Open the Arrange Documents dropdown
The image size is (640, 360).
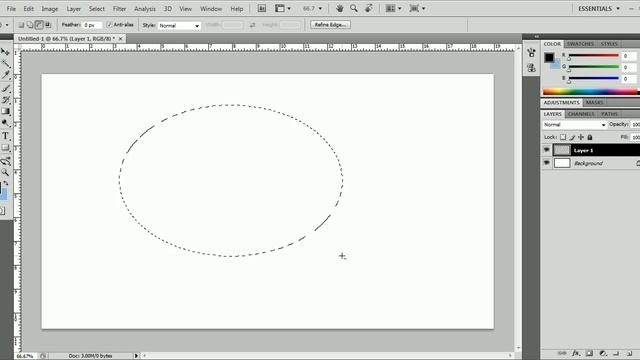(393, 8)
